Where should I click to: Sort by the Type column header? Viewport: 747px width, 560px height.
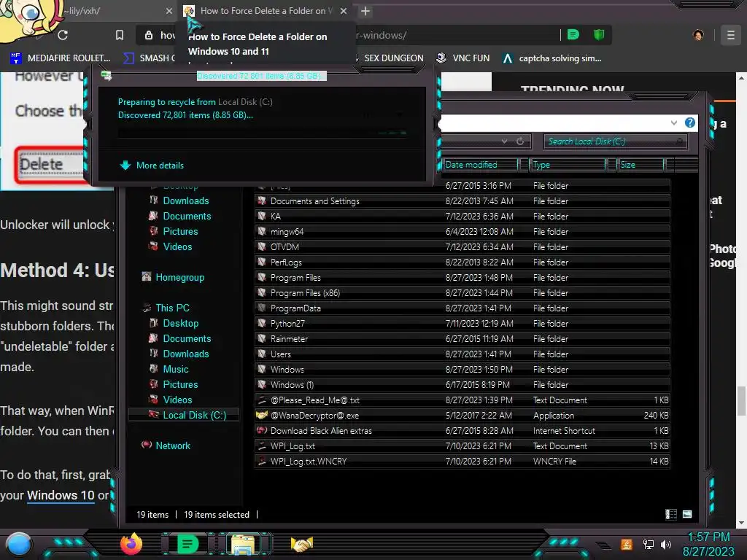pyautogui.click(x=565, y=165)
